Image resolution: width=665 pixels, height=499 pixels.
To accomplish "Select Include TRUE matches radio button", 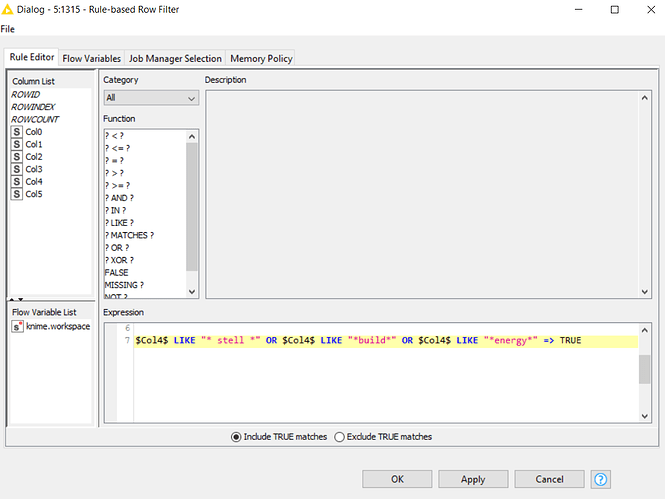I will point(236,437).
